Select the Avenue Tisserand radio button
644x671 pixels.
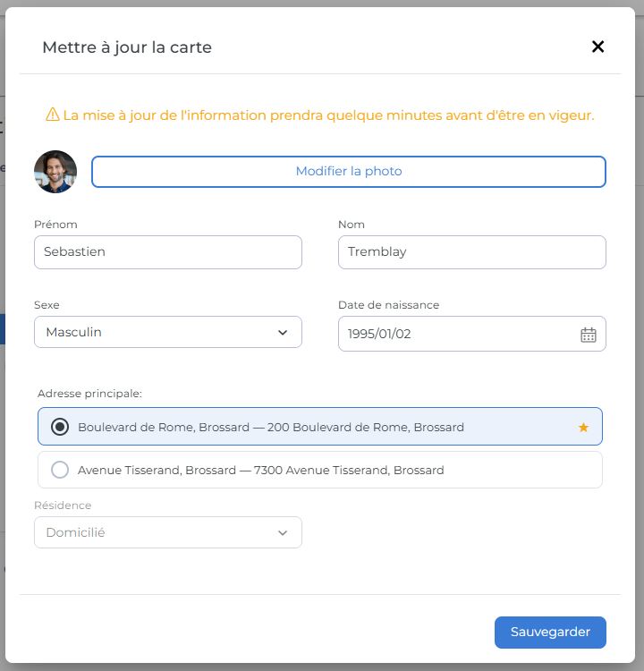60,470
